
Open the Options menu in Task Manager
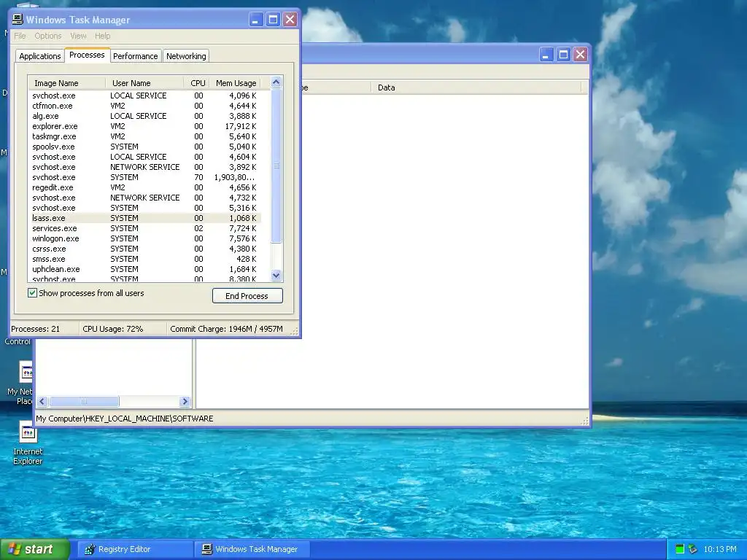point(47,36)
